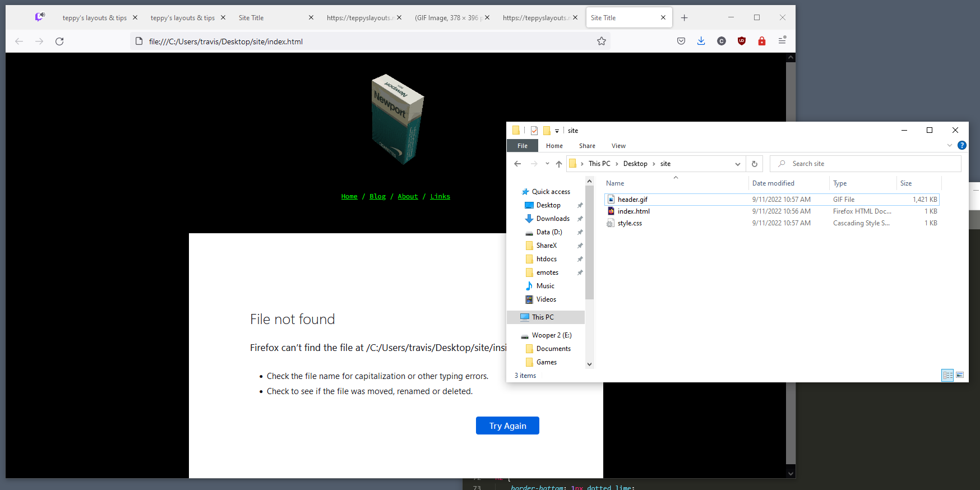Click chevron after This PC in breadcrumb
The height and width of the screenshot is (490, 980).
point(617,164)
